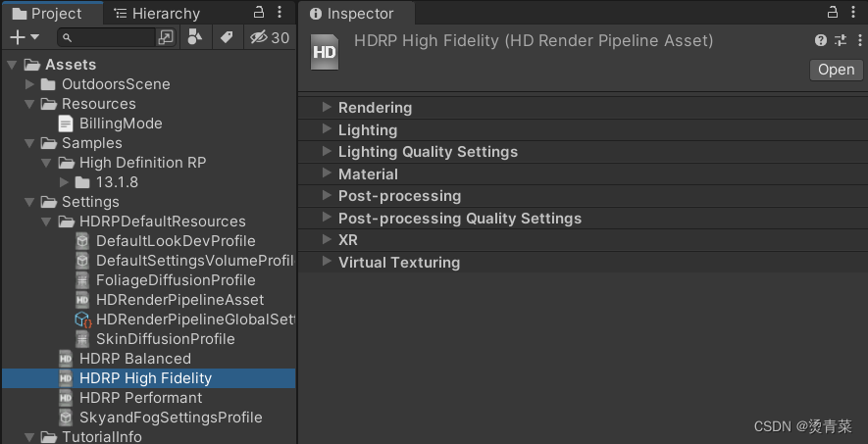Expand the 13.1.8 folder
This screenshot has width=868, height=444.
click(x=64, y=182)
